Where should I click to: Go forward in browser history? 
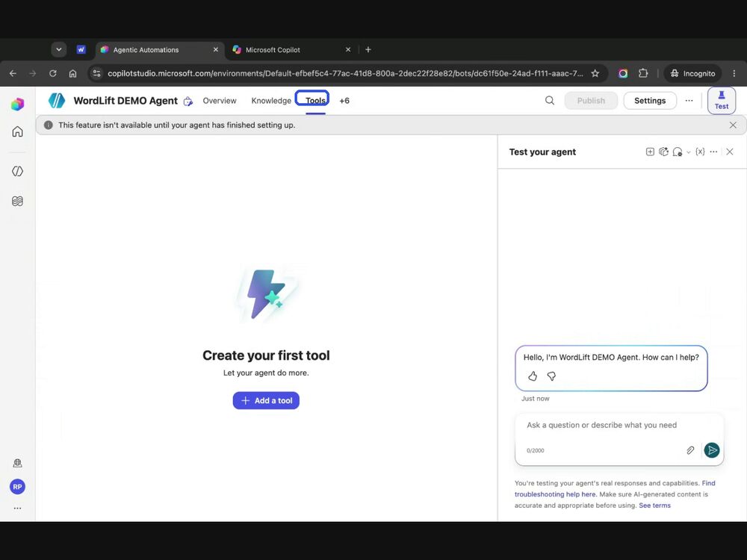pos(32,73)
